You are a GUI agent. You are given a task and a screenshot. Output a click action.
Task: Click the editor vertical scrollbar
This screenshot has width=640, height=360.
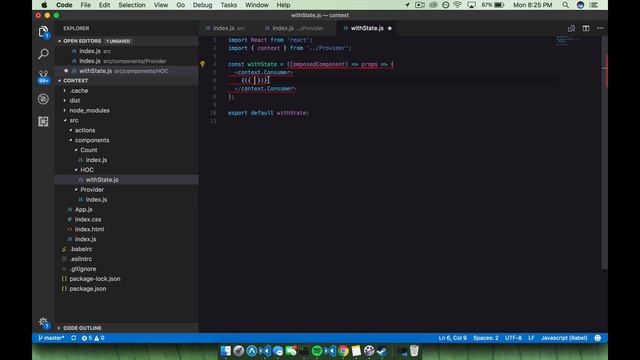coord(604,153)
